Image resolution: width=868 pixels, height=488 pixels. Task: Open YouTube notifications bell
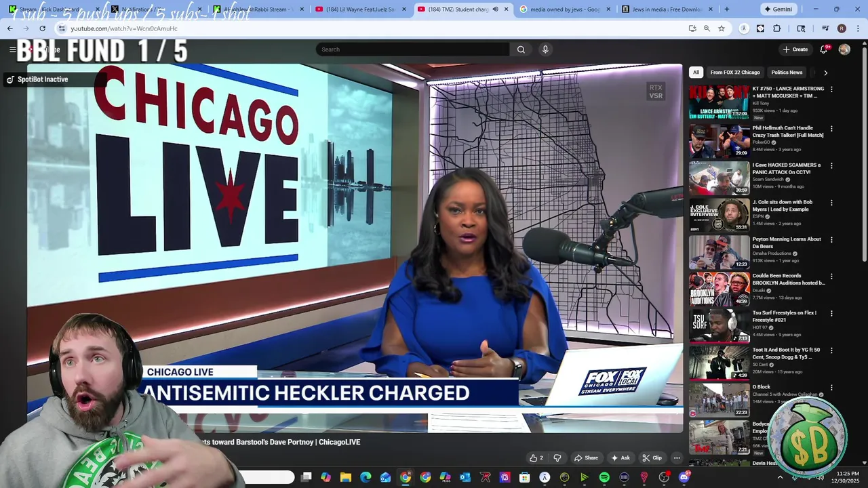click(x=824, y=49)
